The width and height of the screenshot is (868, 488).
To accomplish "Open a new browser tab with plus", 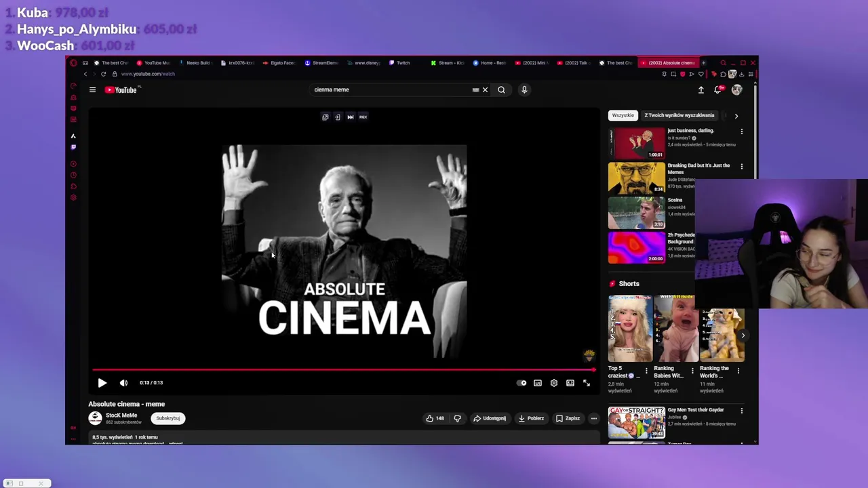I will click(703, 63).
